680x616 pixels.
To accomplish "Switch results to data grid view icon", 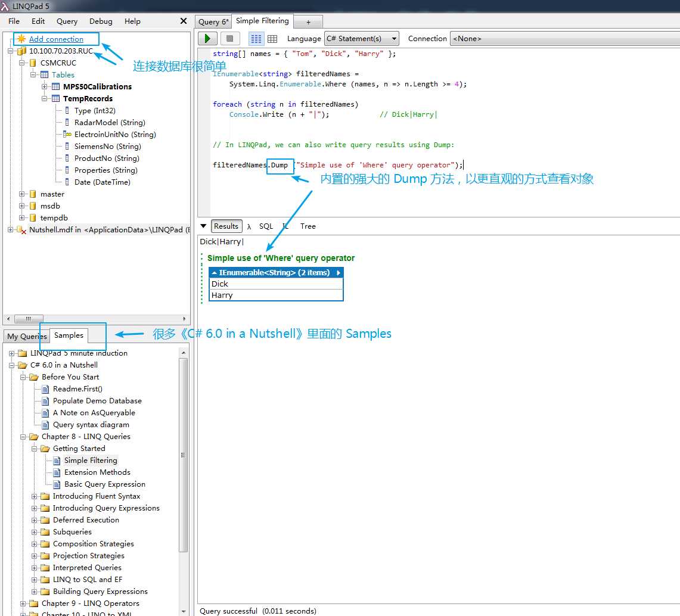I will coord(272,39).
